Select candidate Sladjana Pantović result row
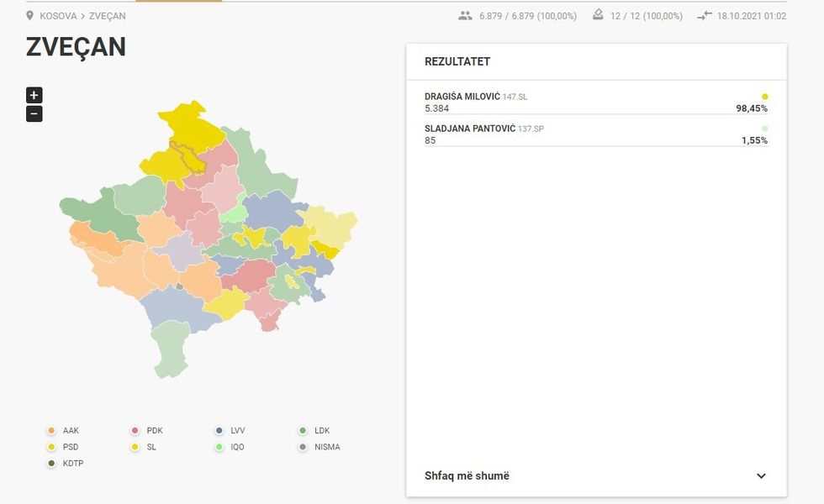Image resolution: width=824 pixels, height=504 pixels. (595, 134)
